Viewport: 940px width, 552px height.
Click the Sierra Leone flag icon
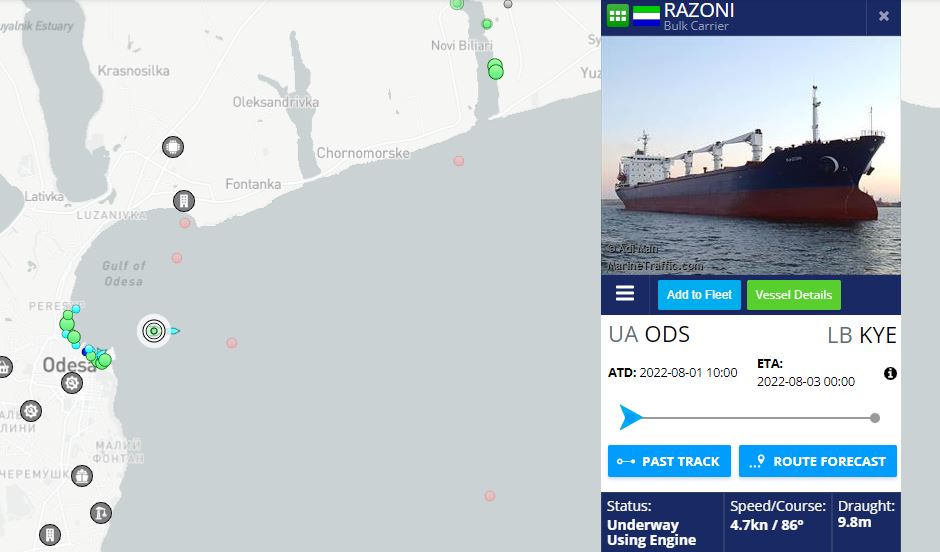pyautogui.click(x=646, y=15)
